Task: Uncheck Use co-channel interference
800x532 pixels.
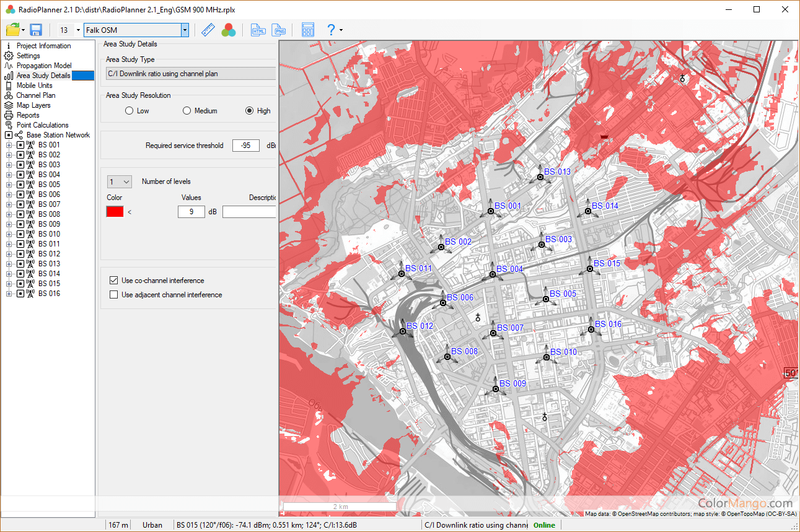Action: pyautogui.click(x=113, y=281)
